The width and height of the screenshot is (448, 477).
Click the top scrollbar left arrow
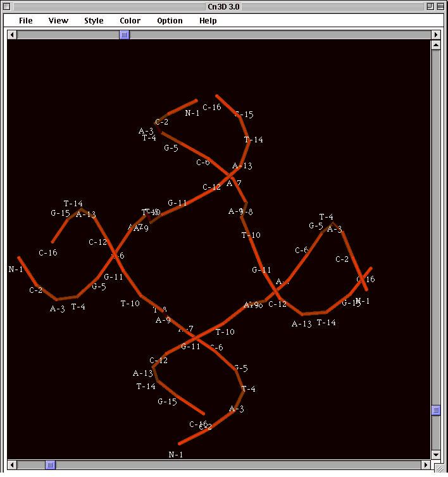(x=12, y=35)
